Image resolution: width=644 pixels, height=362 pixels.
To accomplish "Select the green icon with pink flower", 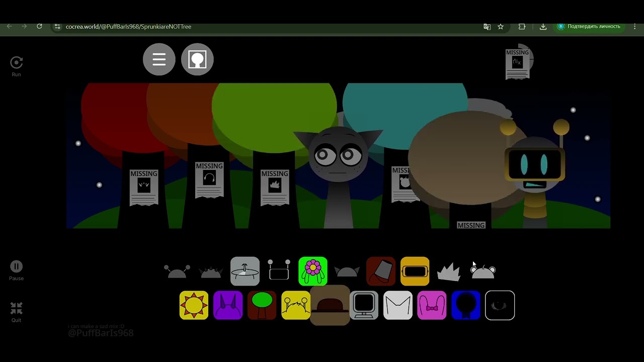I will 313,271.
